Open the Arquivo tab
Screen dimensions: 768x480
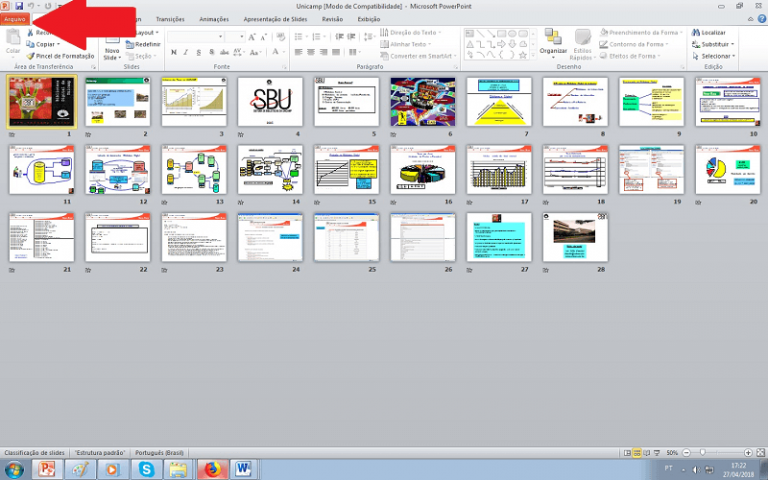[x=15, y=19]
